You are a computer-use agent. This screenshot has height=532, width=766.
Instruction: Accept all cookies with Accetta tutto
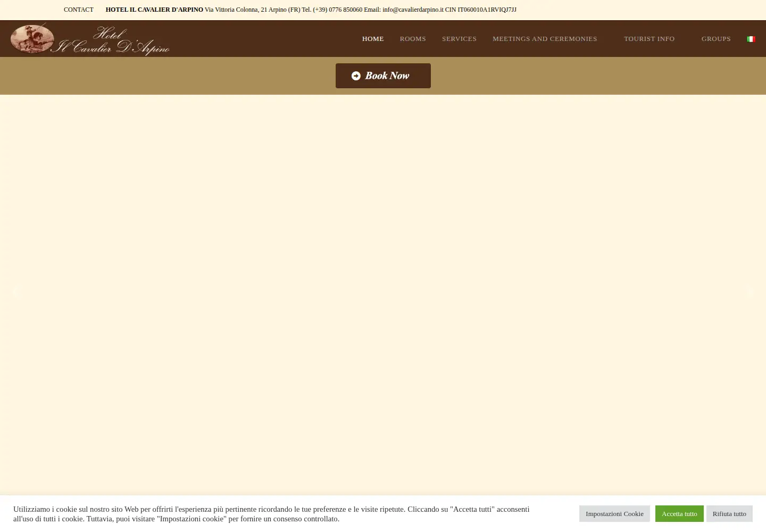point(679,513)
